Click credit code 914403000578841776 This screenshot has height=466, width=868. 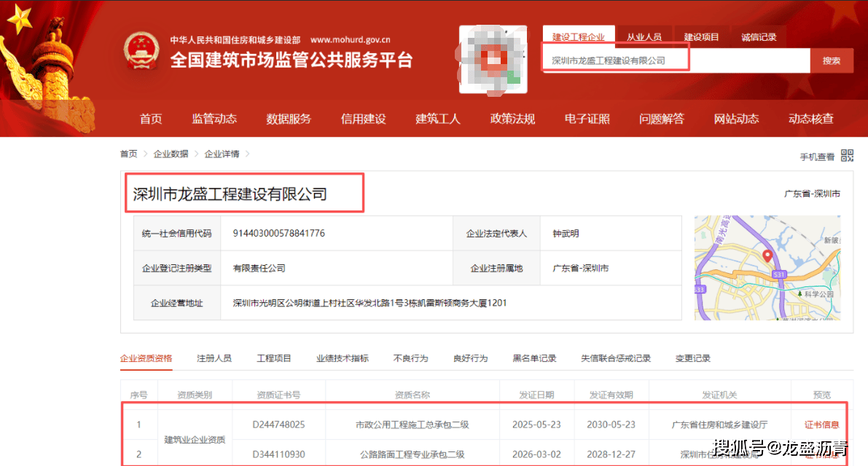(278, 233)
